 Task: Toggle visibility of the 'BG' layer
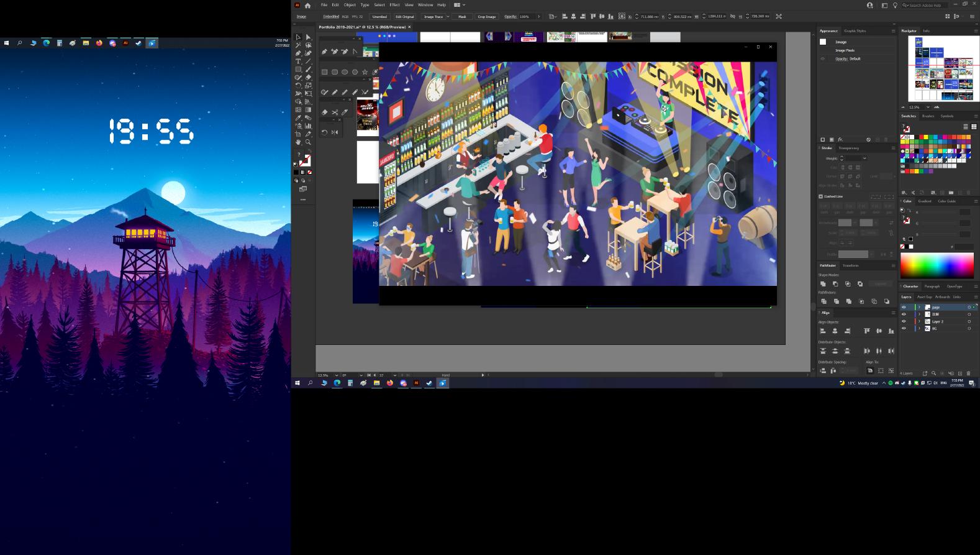pyautogui.click(x=904, y=328)
